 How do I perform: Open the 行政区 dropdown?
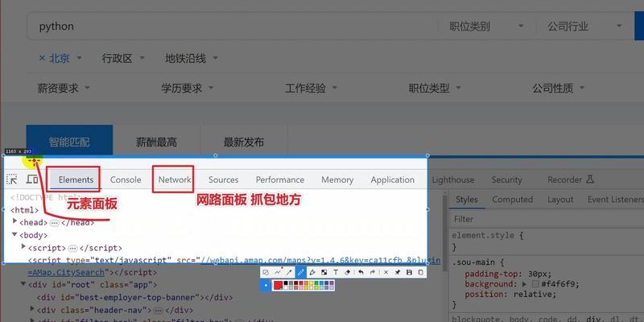(123, 58)
